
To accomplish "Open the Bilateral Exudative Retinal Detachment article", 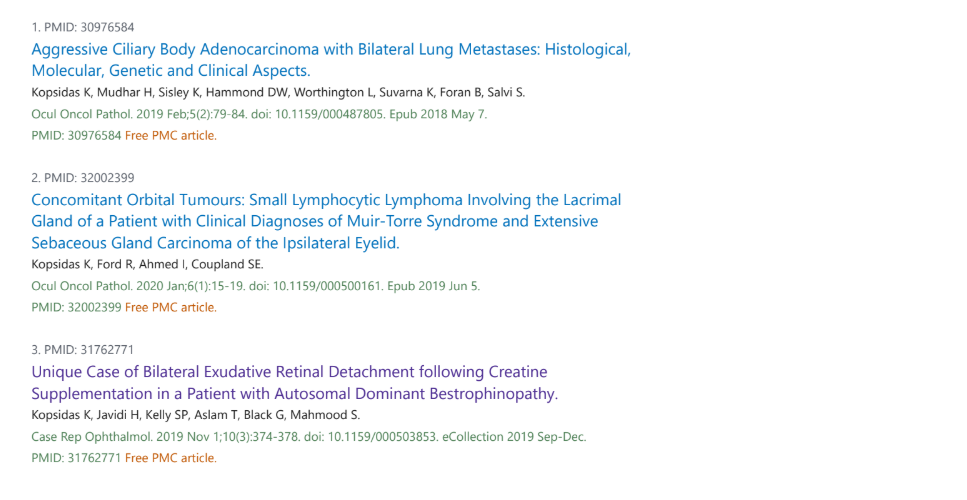I will (295, 383).
